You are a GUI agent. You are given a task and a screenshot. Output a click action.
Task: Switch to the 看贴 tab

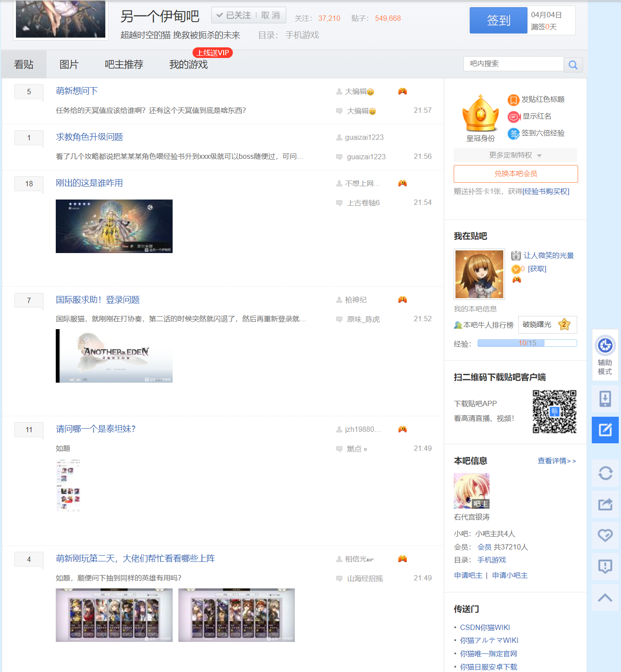(x=24, y=65)
